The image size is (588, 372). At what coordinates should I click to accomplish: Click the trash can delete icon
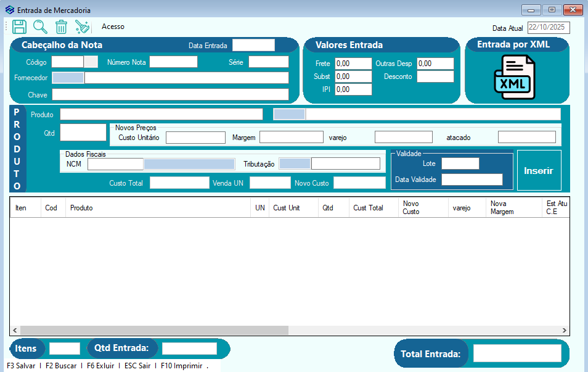tap(61, 27)
